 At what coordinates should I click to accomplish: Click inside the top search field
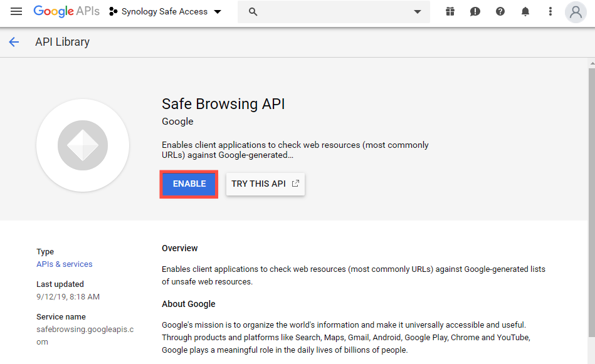click(334, 12)
